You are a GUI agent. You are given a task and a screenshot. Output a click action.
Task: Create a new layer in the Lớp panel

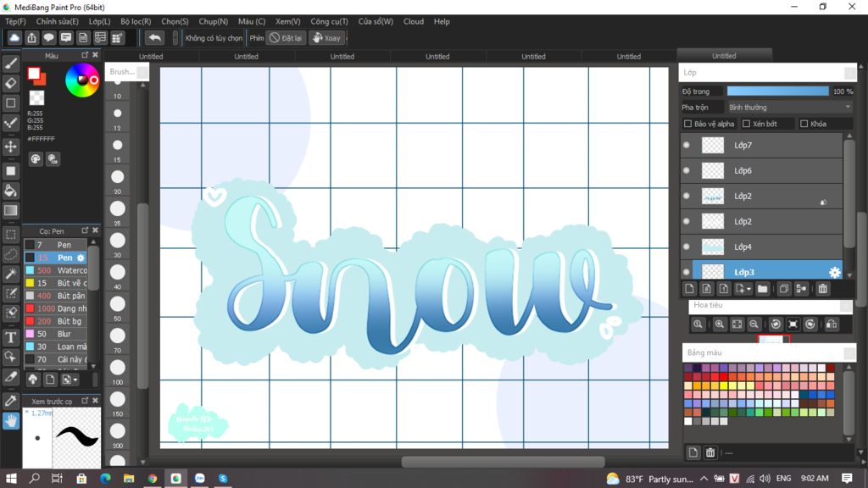click(x=690, y=289)
